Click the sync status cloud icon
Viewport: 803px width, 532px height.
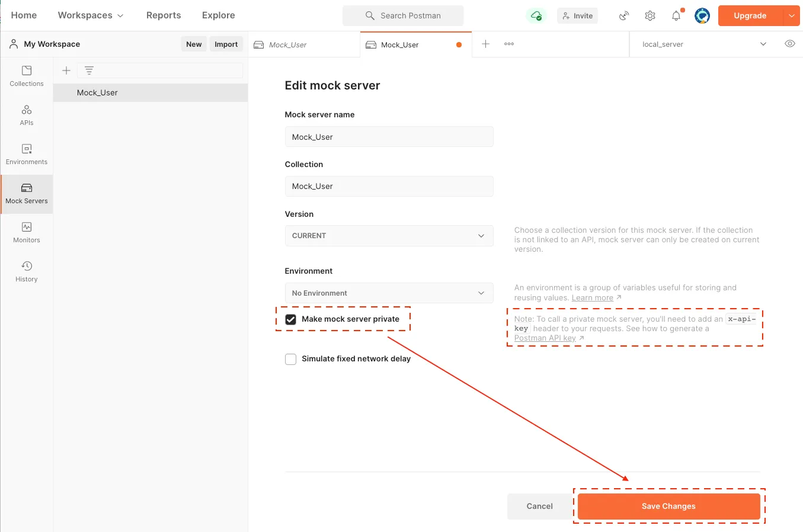click(x=536, y=16)
